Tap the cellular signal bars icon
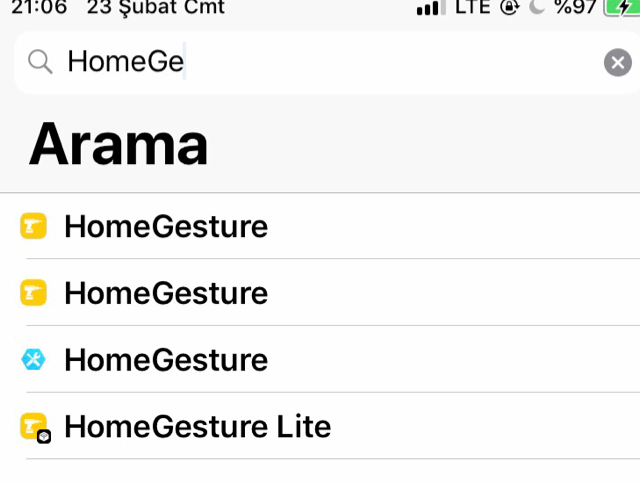The width and height of the screenshot is (640, 484). pos(431,8)
